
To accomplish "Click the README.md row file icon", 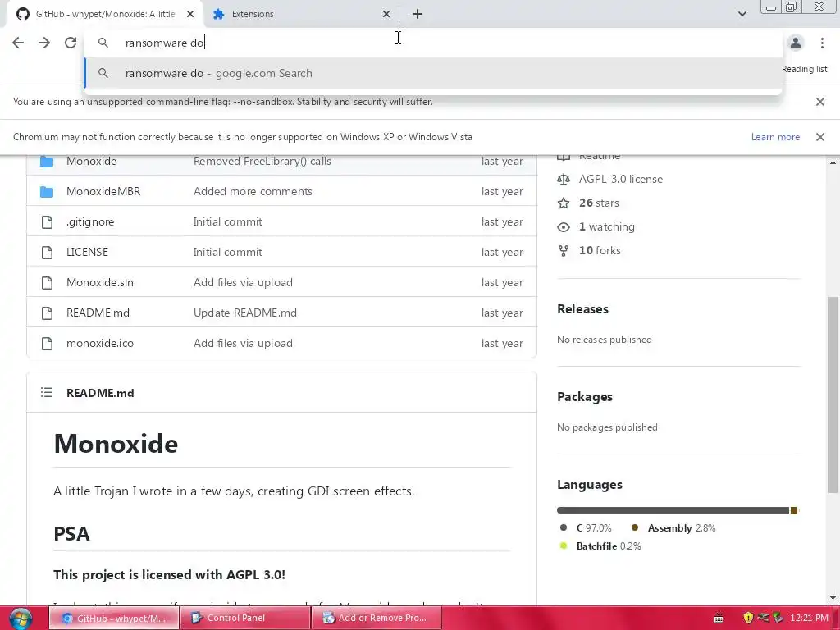I will click(x=47, y=313).
